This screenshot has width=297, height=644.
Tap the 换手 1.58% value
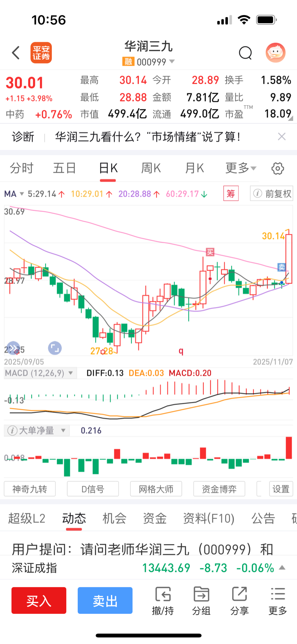click(x=276, y=80)
